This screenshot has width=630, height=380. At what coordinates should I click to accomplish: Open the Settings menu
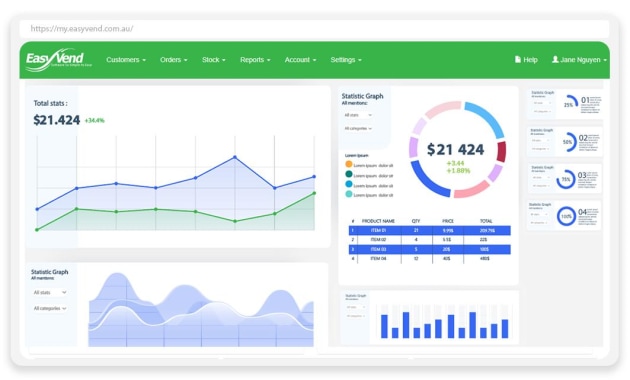point(346,60)
